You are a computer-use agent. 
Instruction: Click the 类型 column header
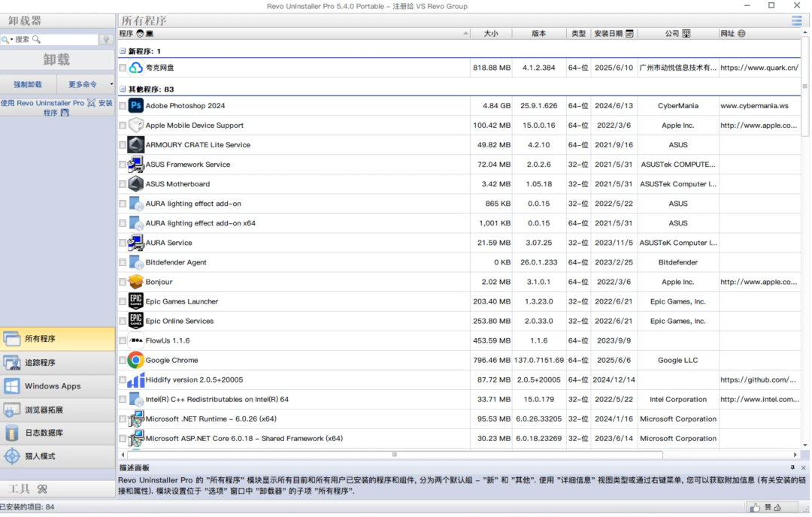click(x=578, y=34)
